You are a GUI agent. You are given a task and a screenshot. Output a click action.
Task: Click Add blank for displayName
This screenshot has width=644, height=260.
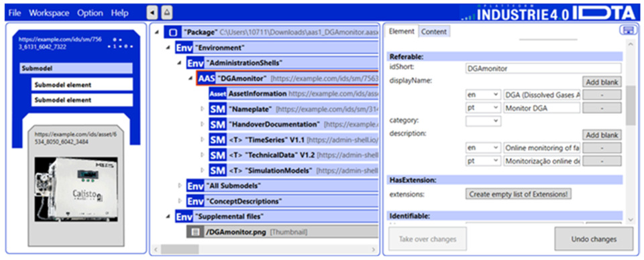pyautogui.click(x=602, y=82)
